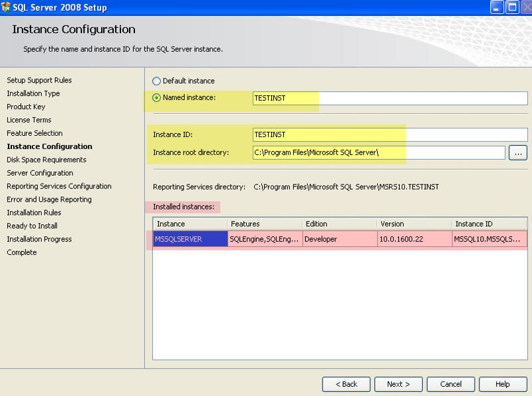Click the Reporting Services directory path text
This screenshot has height=396, width=532.
tap(346, 187)
